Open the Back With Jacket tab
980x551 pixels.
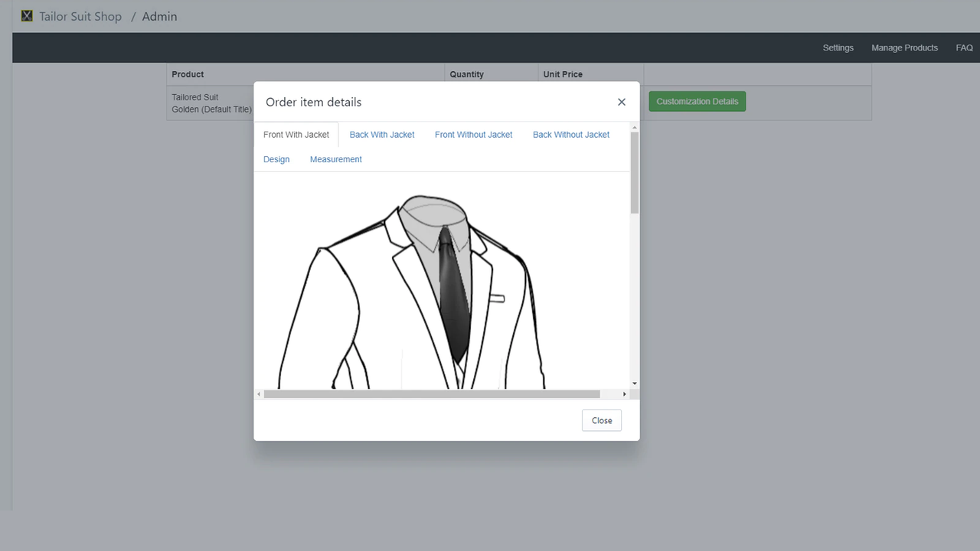point(382,135)
